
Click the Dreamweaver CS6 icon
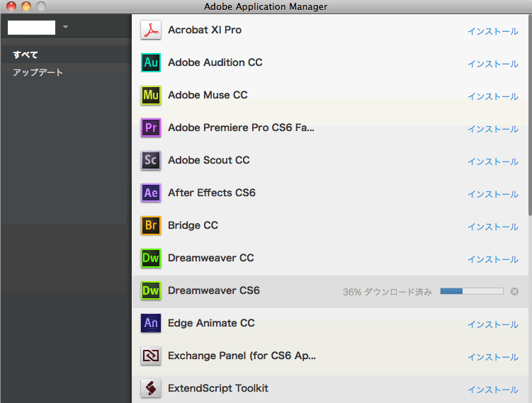(x=151, y=290)
